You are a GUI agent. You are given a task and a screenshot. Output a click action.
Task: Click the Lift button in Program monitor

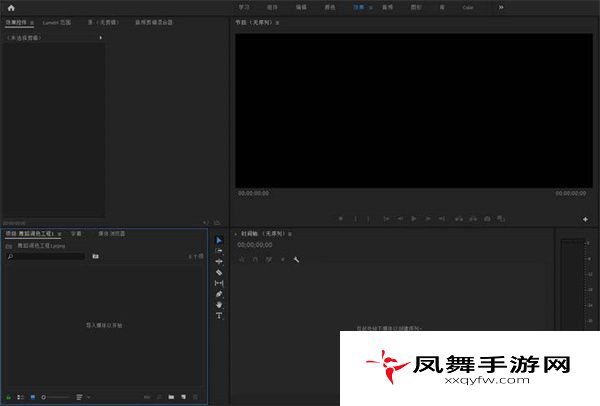[458, 218]
